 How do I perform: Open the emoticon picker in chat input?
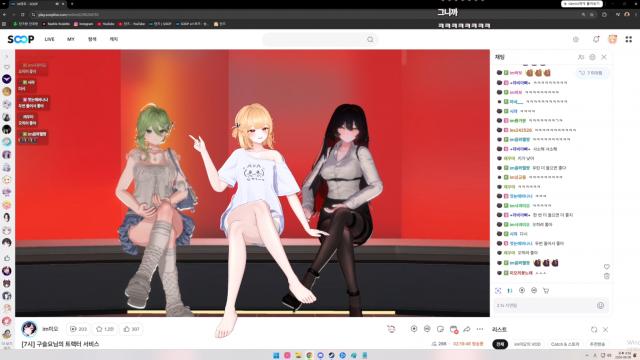pyautogui.click(x=600, y=305)
